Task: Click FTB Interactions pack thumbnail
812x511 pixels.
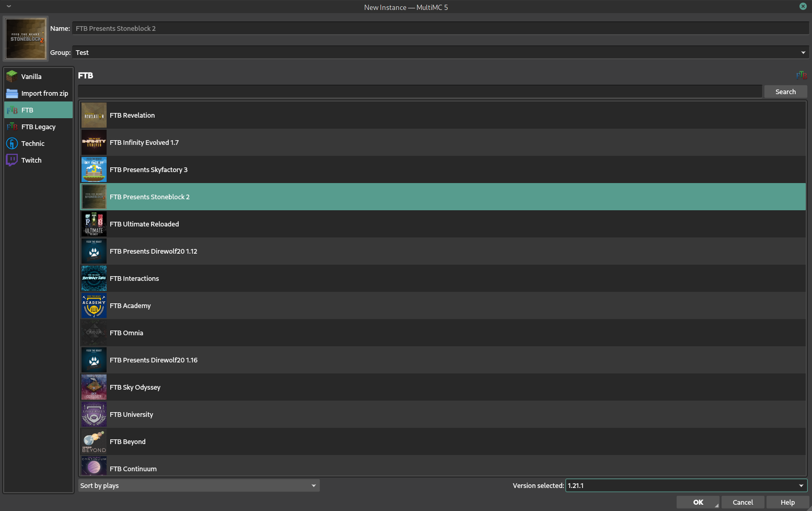Action: point(94,278)
